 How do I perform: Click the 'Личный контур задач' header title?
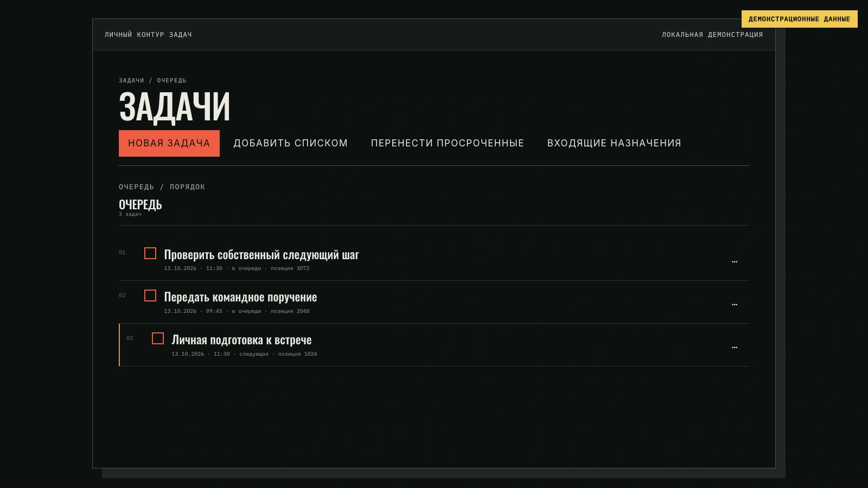[x=148, y=35]
